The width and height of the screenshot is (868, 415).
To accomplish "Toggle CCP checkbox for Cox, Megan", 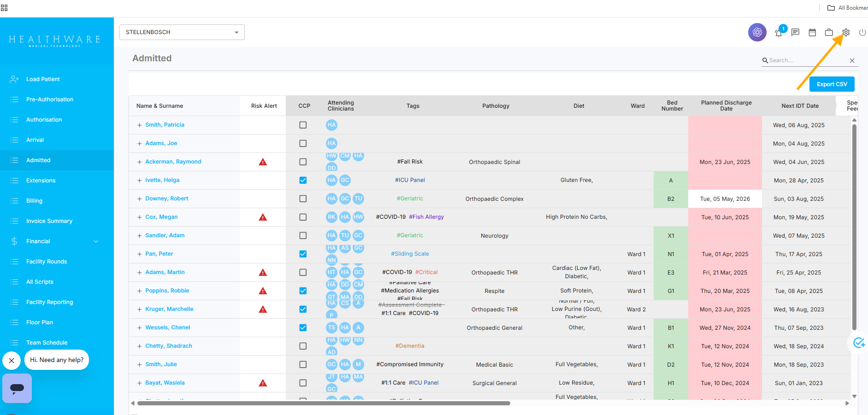I will point(303,217).
